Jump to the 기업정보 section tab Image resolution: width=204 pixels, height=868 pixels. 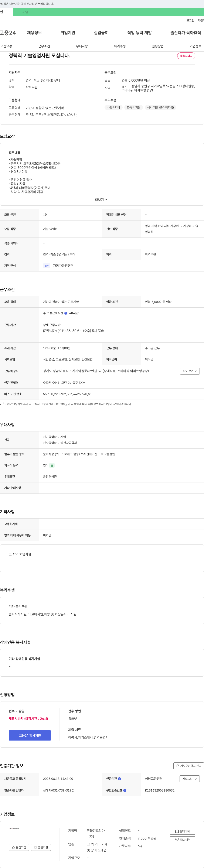(195, 46)
